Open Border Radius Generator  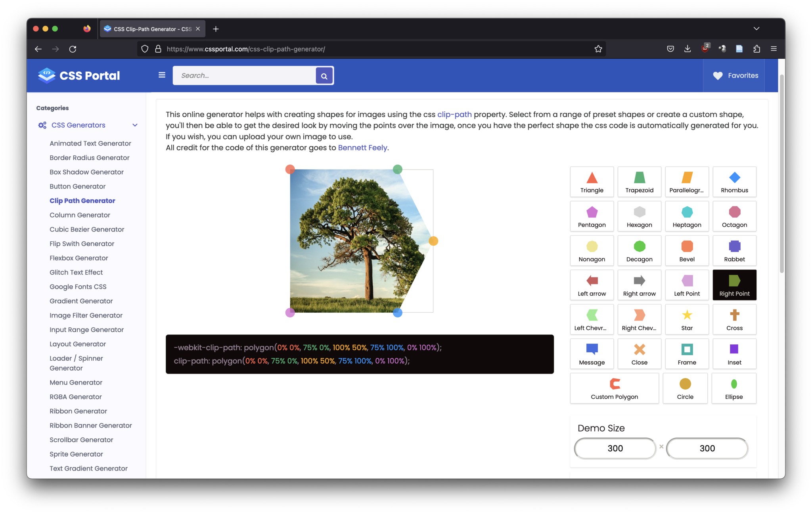point(89,158)
